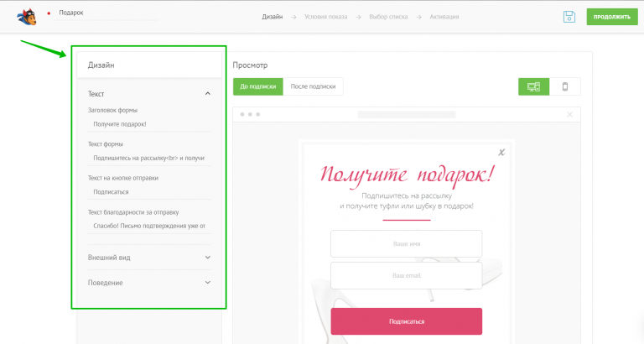This screenshot has height=344, width=644.
Task: Click the Ваше имя field in preview
Action: coord(406,243)
